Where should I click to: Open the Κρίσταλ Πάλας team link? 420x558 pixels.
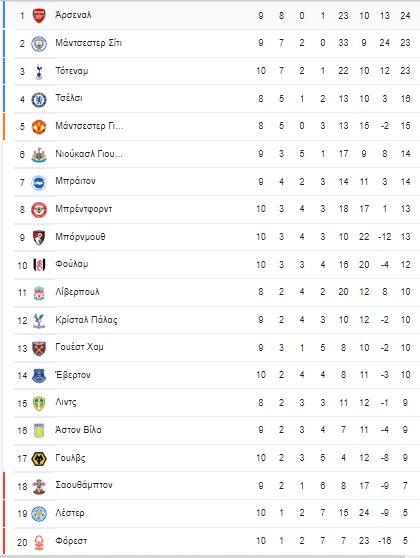(86, 320)
